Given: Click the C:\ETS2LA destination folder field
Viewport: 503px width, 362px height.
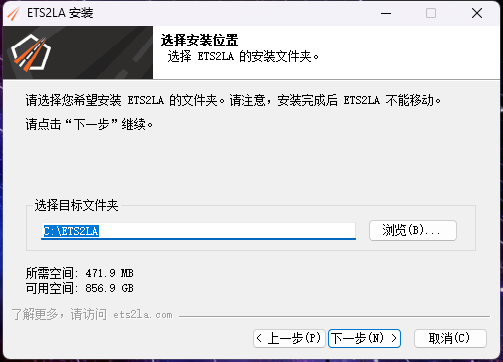Looking at the screenshot, I should point(198,231).
